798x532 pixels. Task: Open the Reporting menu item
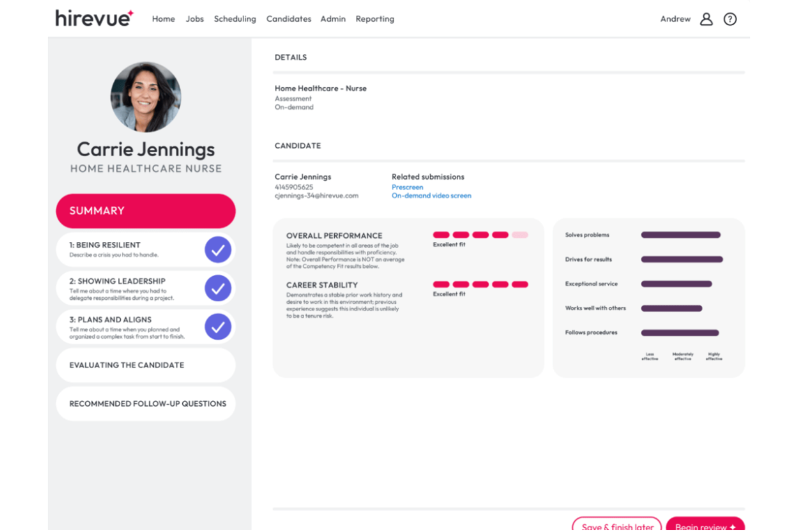point(374,19)
